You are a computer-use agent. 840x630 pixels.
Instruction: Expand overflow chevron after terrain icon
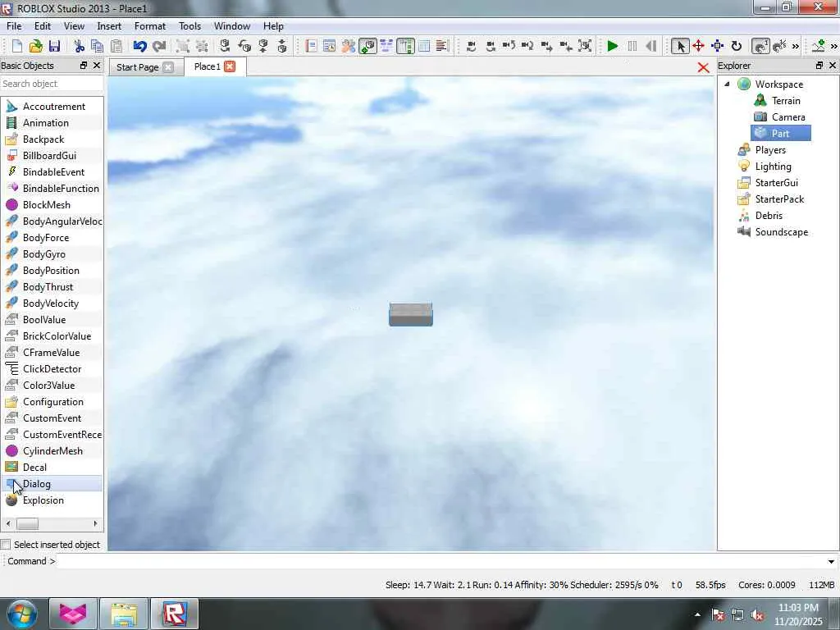[x=834, y=47]
